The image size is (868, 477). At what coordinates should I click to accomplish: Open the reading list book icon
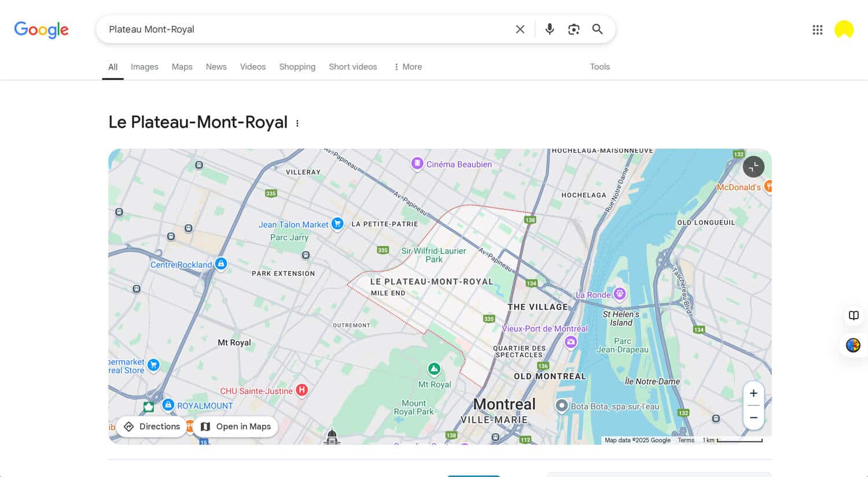(x=853, y=315)
